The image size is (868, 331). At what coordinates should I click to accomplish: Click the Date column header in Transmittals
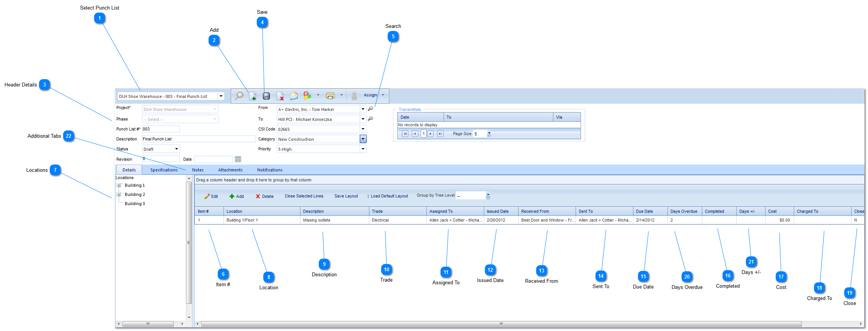pos(420,117)
